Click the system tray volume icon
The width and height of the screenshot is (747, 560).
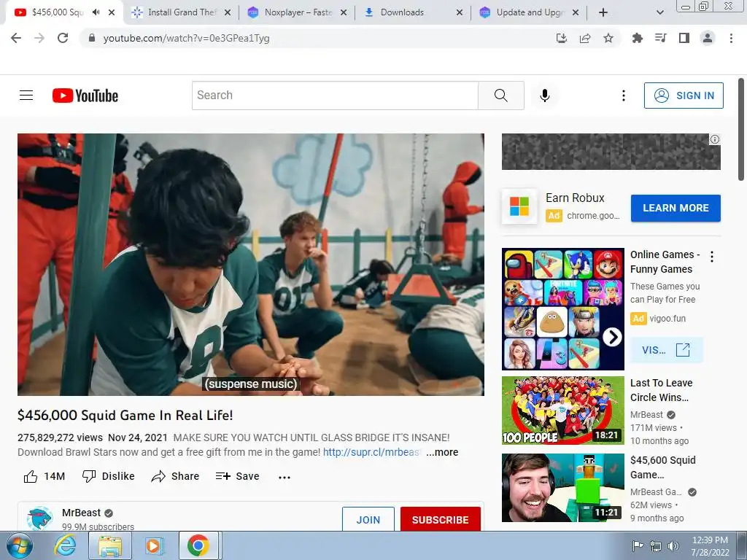click(x=673, y=546)
